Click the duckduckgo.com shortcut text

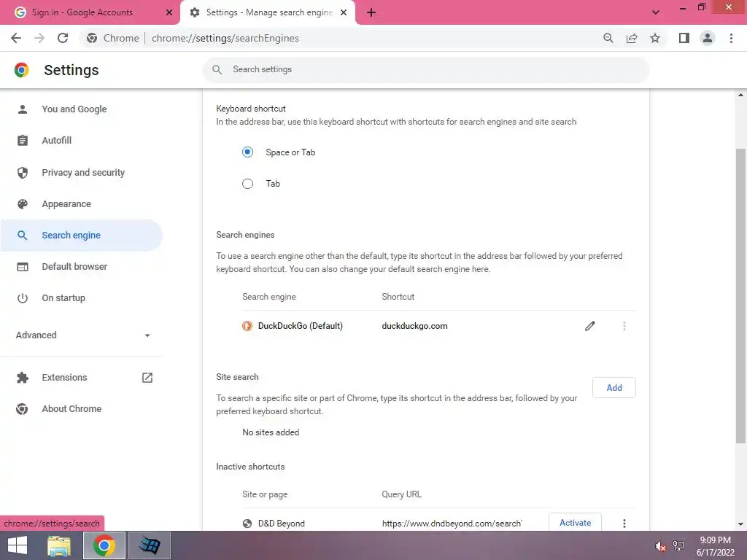414,326
